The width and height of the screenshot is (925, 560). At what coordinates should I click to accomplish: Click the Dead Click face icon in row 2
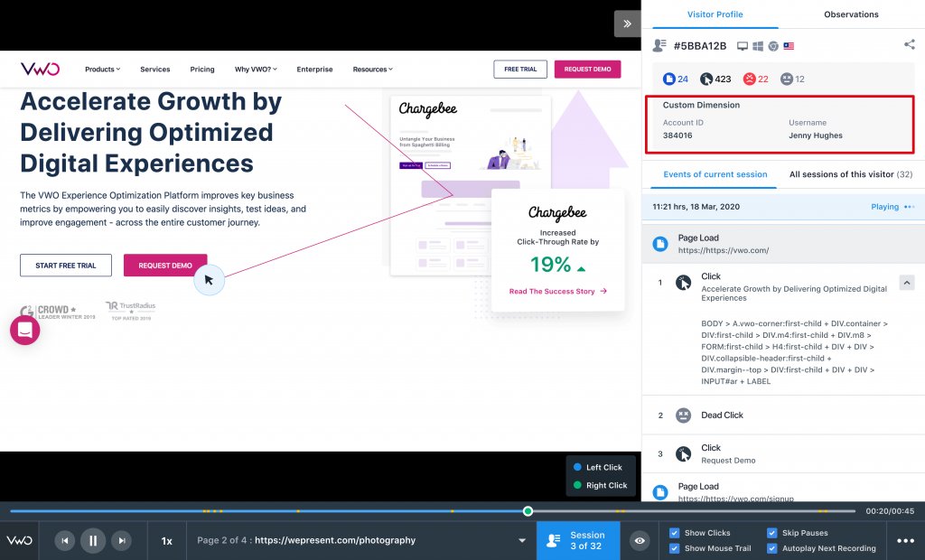[x=683, y=415]
